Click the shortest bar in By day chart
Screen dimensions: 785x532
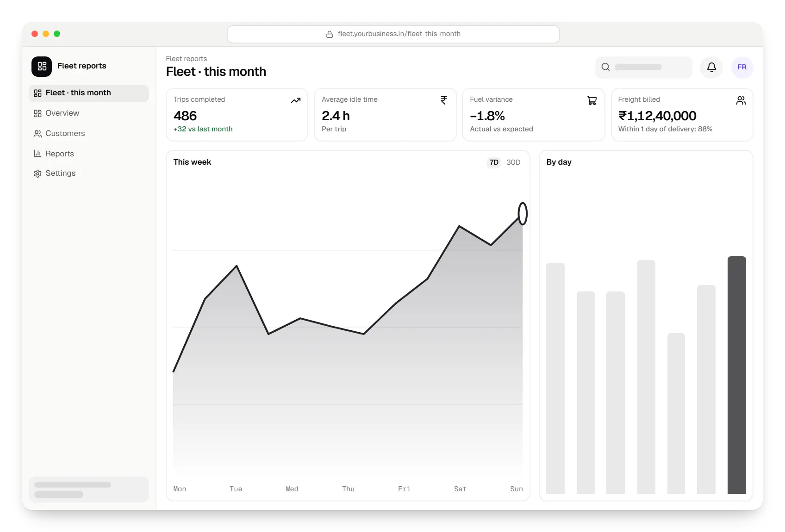point(676,414)
